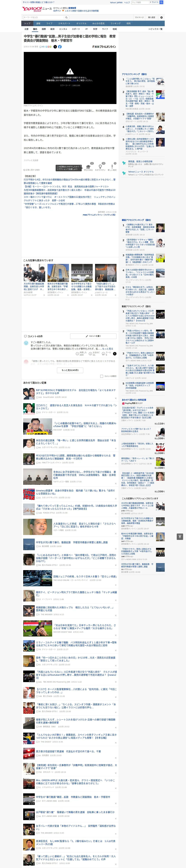Click the ログイン link

click(x=57, y=11)
